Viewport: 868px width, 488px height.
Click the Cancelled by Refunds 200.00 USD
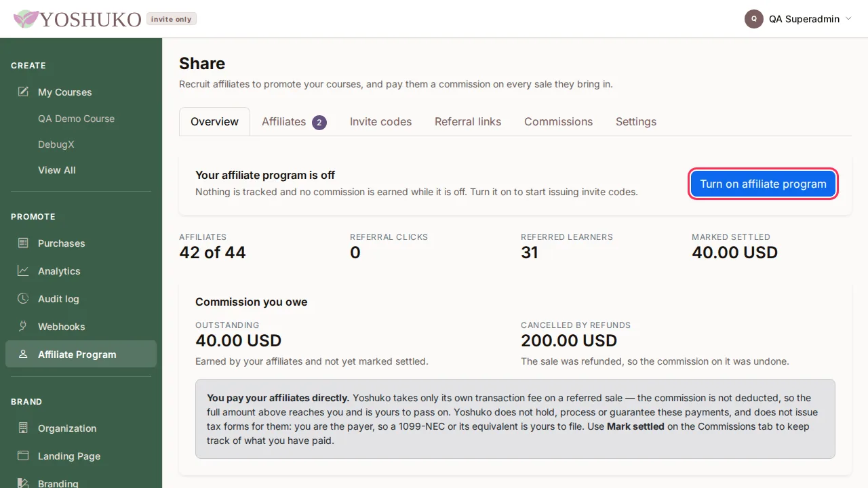pyautogui.click(x=569, y=340)
